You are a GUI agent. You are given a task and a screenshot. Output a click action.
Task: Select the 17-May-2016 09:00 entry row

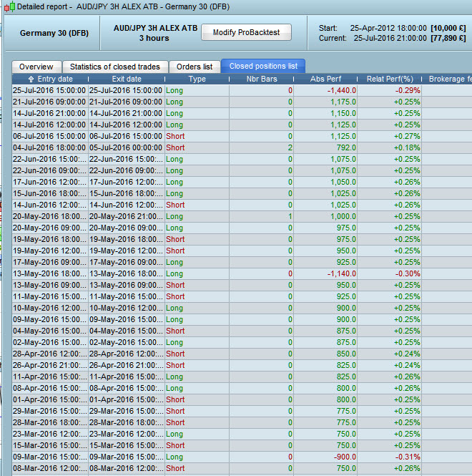[x=242, y=262]
